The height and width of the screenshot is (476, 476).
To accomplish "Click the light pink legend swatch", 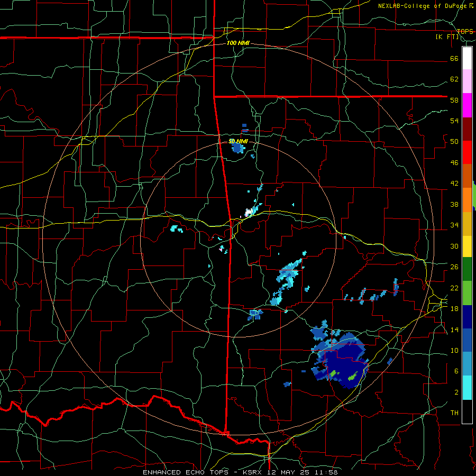I will [467, 81].
